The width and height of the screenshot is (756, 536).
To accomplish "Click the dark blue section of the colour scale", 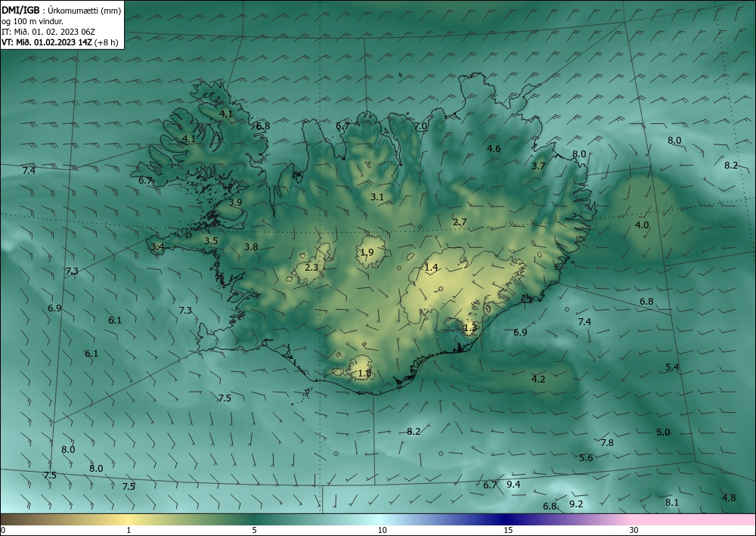I will click(x=507, y=519).
